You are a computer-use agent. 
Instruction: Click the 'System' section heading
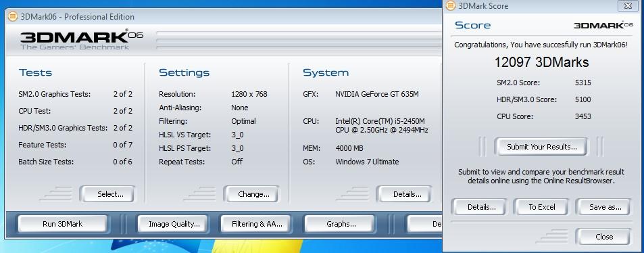(x=326, y=73)
